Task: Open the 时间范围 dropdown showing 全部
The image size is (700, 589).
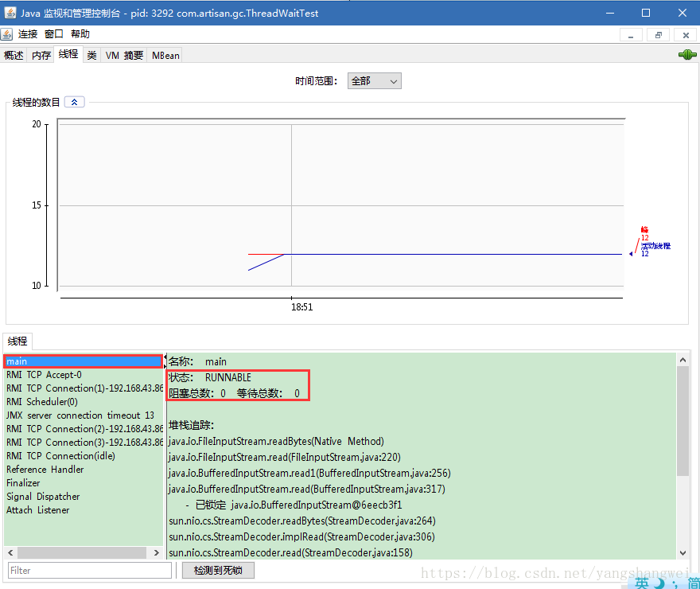Action: 374,81
